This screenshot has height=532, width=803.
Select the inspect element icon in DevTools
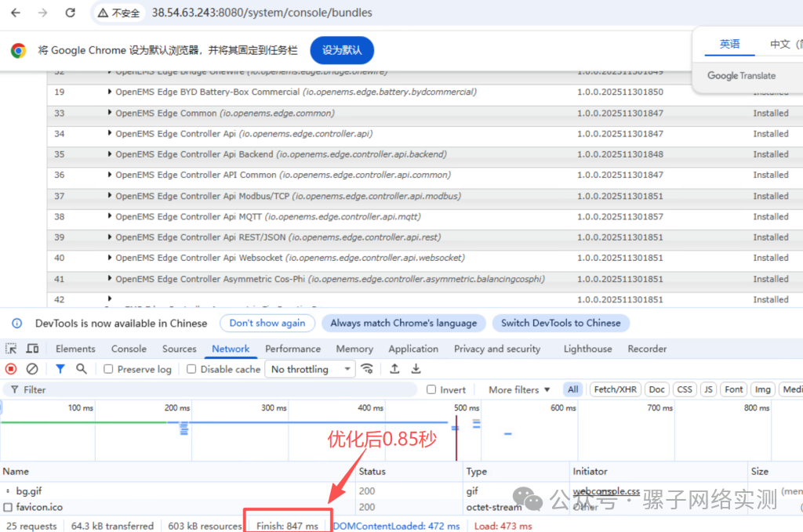tap(11, 349)
